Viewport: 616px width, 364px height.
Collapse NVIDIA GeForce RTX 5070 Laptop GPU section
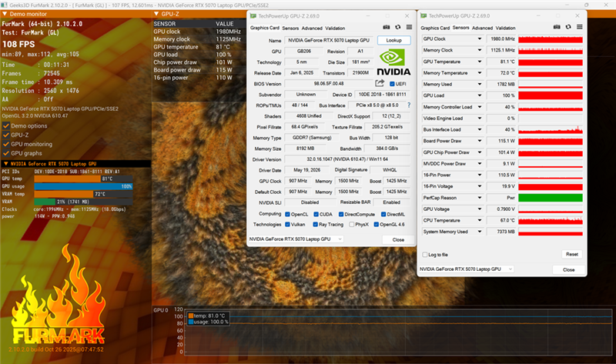(x=6, y=164)
